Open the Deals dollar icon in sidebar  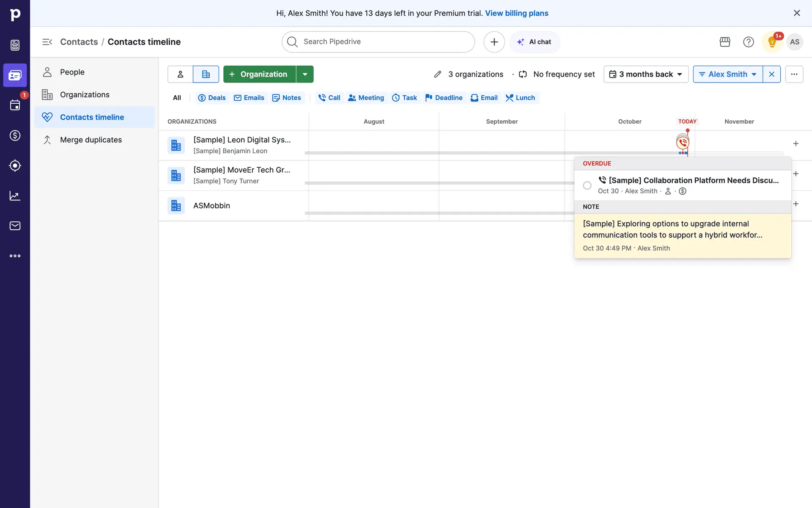tap(15, 135)
